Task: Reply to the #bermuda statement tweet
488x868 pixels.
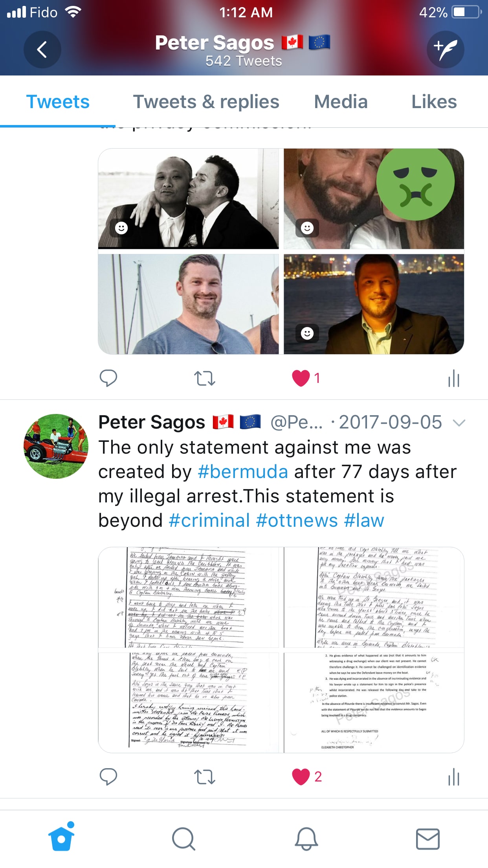Action: tap(108, 776)
